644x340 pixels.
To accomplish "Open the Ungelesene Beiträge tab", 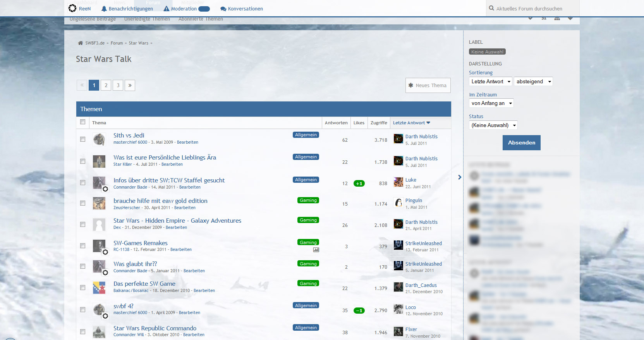I will 93,19.
